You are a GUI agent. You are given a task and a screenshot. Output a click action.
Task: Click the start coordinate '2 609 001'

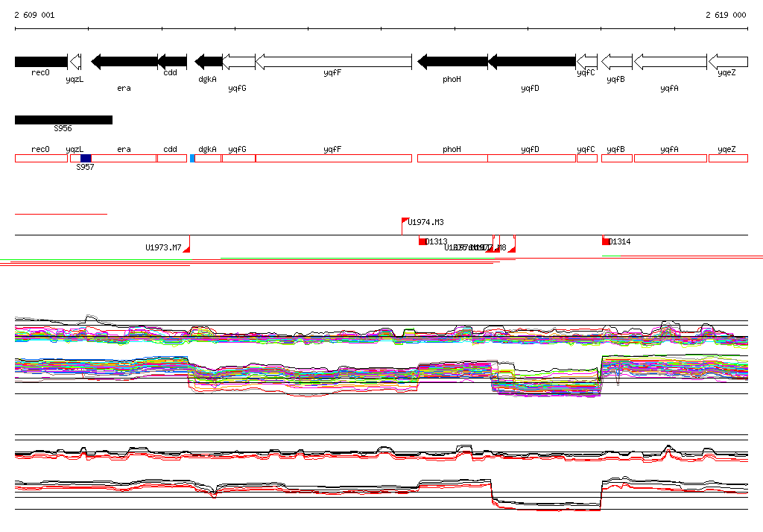[x=34, y=15]
